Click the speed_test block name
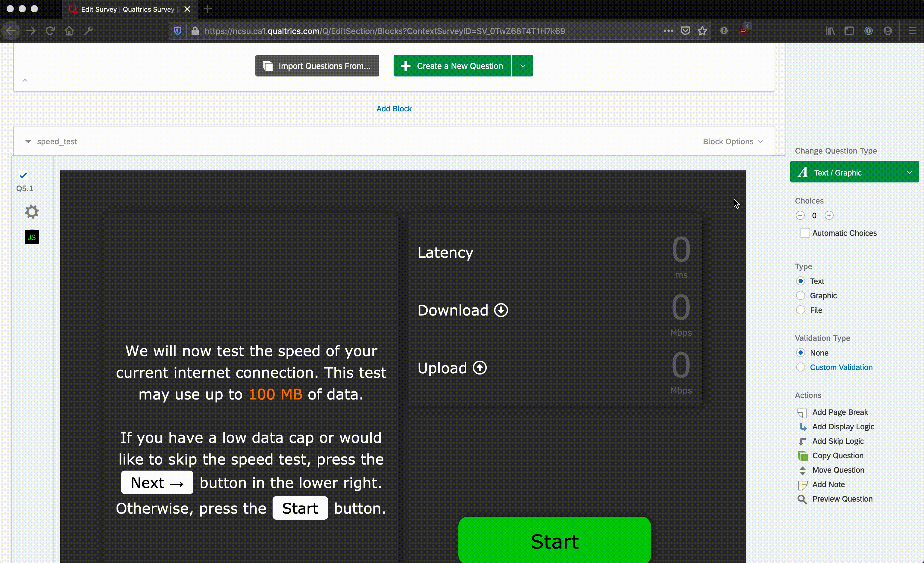This screenshot has width=924, height=563. coord(57,141)
